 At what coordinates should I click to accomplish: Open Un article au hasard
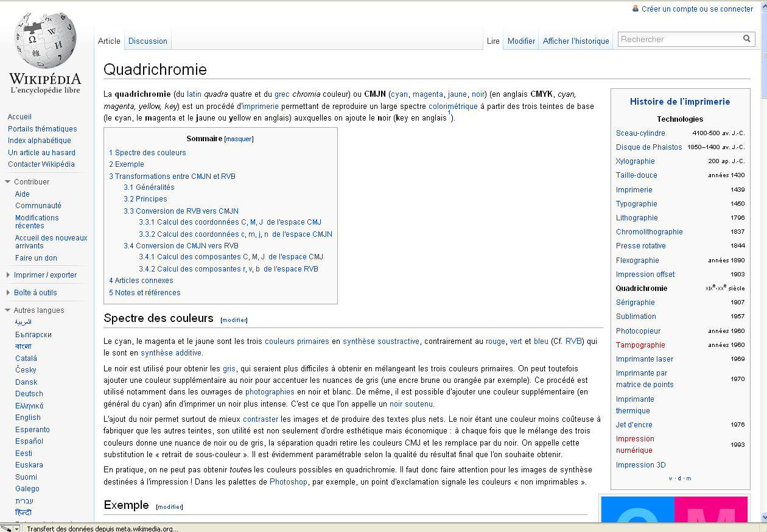click(41, 153)
